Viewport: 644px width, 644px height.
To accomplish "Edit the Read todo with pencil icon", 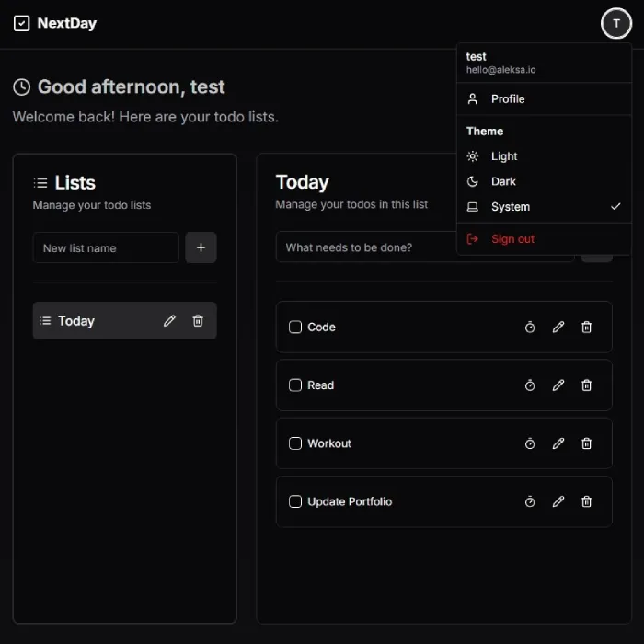I will click(x=558, y=385).
